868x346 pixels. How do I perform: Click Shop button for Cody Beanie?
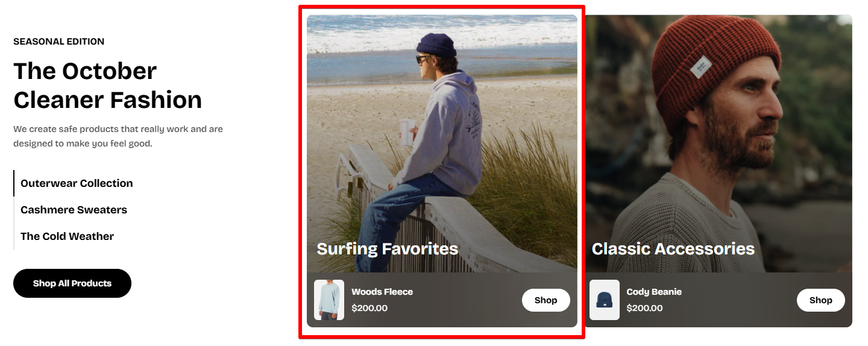click(x=820, y=300)
